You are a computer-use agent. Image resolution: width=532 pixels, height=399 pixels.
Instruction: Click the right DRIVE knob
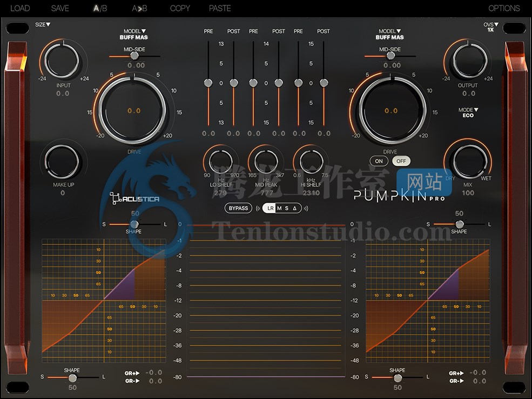(x=392, y=111)
